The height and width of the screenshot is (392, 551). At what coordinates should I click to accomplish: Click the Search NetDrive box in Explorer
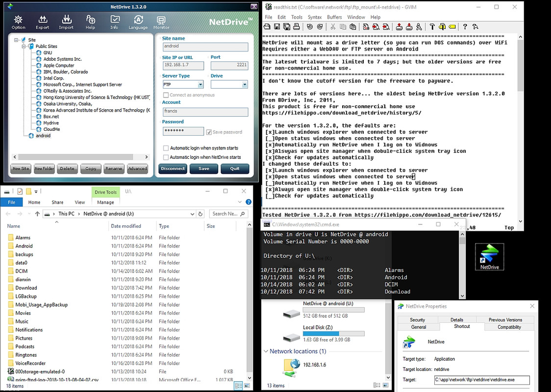click(229, 214)
